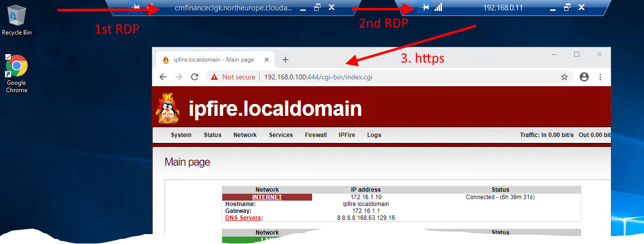
Task: Open a new browser tab with the plus button
Action: pyautogui.click(x=285, y=60)
